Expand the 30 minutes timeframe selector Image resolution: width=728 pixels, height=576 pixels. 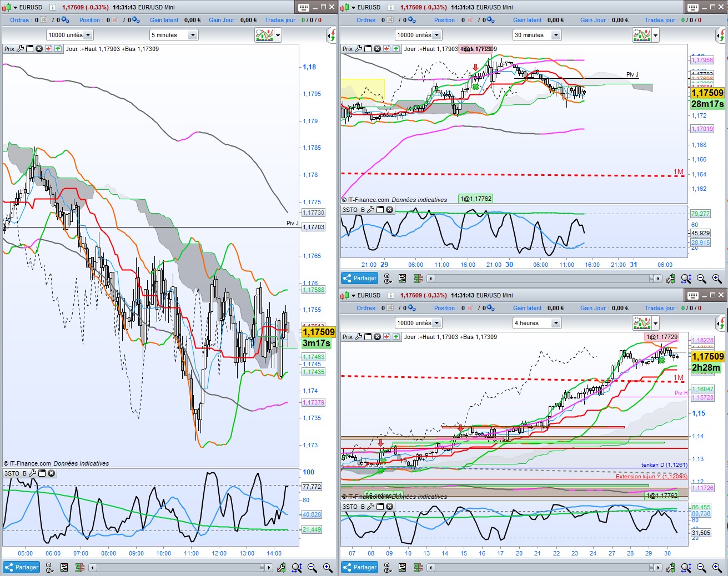[536, 35]
